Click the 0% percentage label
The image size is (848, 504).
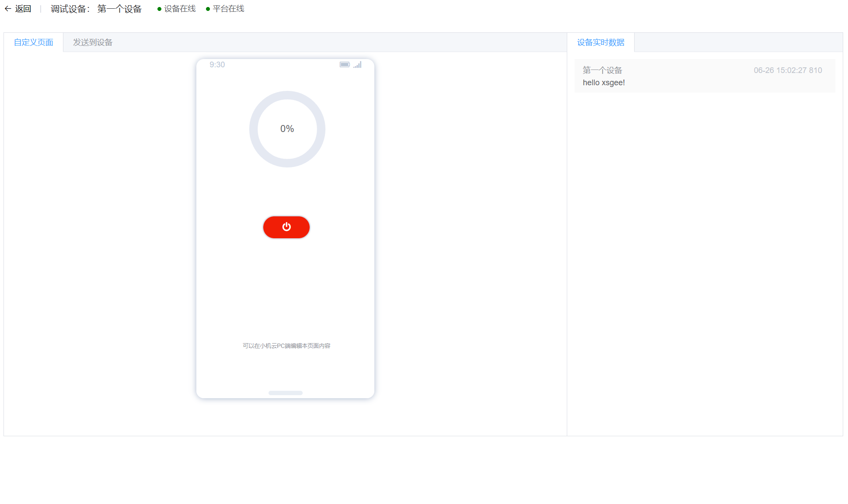(x=287, y=129)
